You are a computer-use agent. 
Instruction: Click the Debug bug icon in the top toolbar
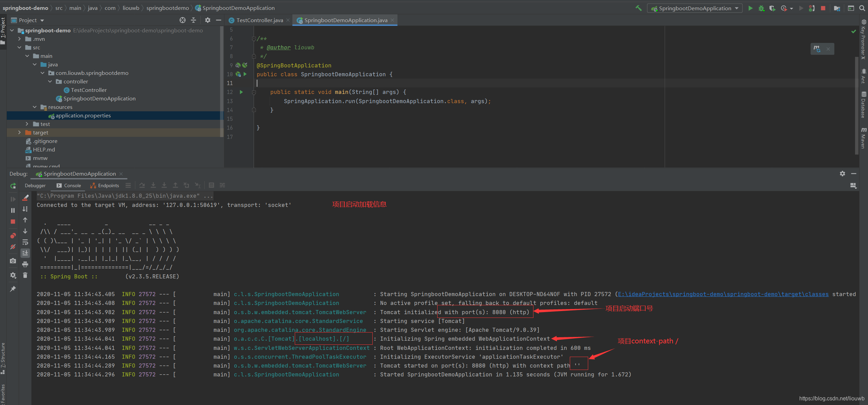762,8
